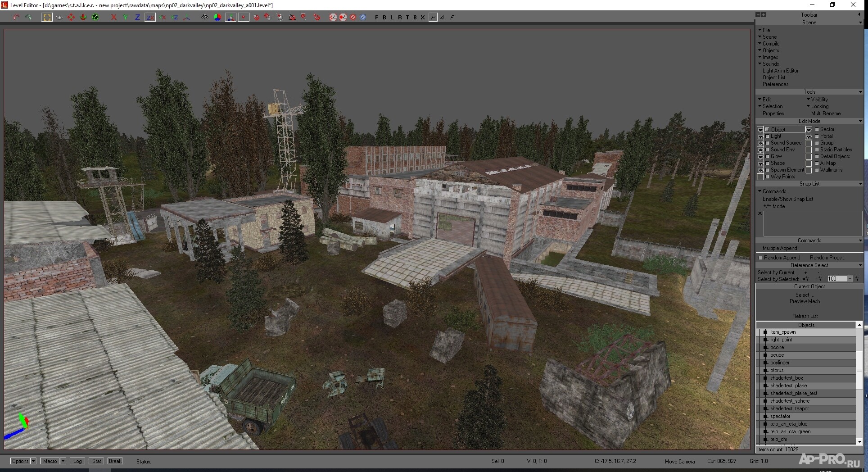
Task: Enable the Spawn Element edit mode checkbox
Action: pyautogui.click(x=768, y=170)
